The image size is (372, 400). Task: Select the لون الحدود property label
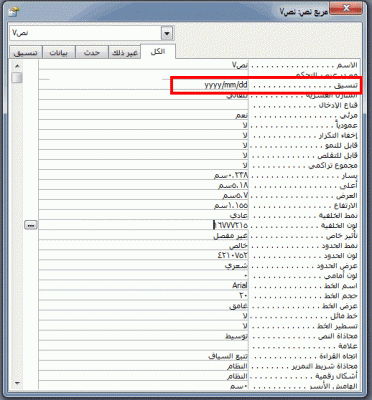tap(341, 256)
